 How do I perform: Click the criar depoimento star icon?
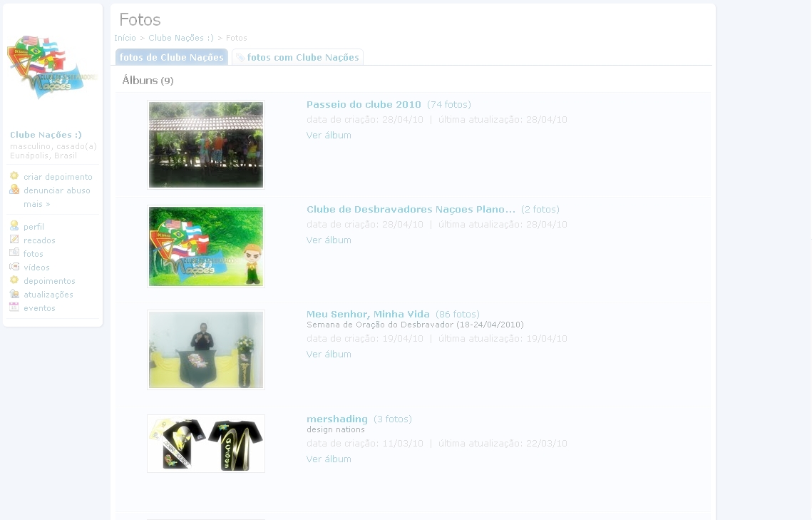14,176
